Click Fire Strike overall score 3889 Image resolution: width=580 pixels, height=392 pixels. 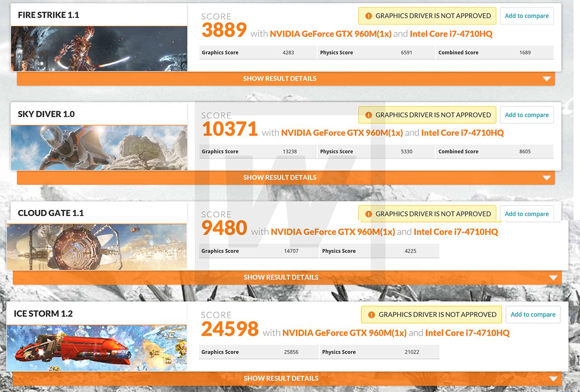coord(224,30)
